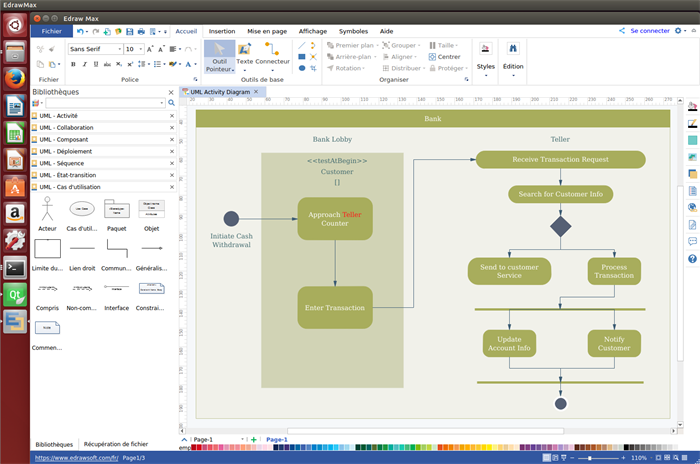Switch to Mise en page tab
Viewport: 700px width, 464px height.
coord(267,31)
